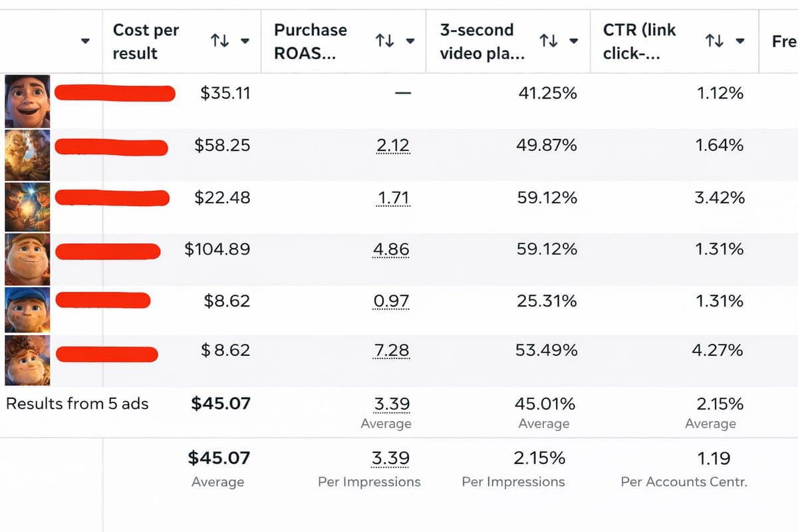Viewport: 798px width, 532px height.
Task: Click the 7.28 Purchase ROAS value
Action: click(392, 350)
